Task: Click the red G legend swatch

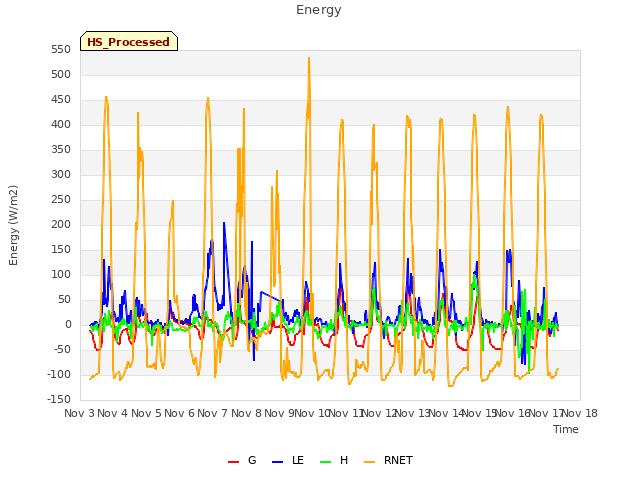Action: pyautogui.click(x=233, y=462)
